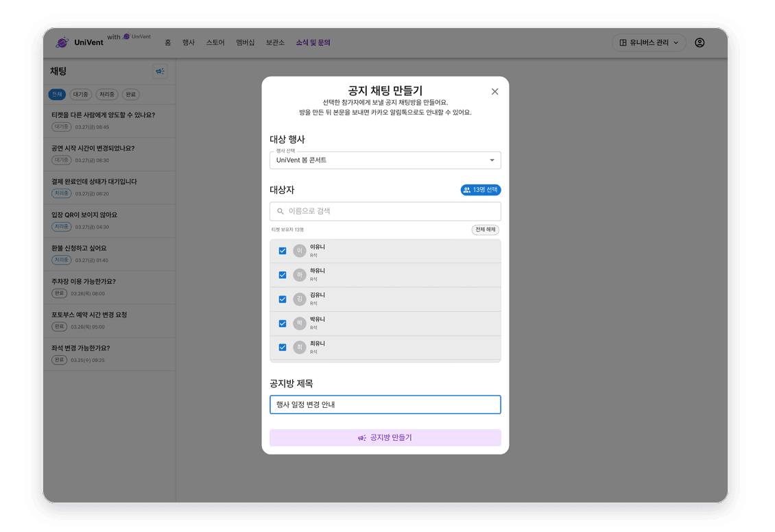The height and width of the screenshot is (532, 775).
Task: Click the dropdown arrow beside UniVent 봄 콘서트
Action: [x=492, y=160]
